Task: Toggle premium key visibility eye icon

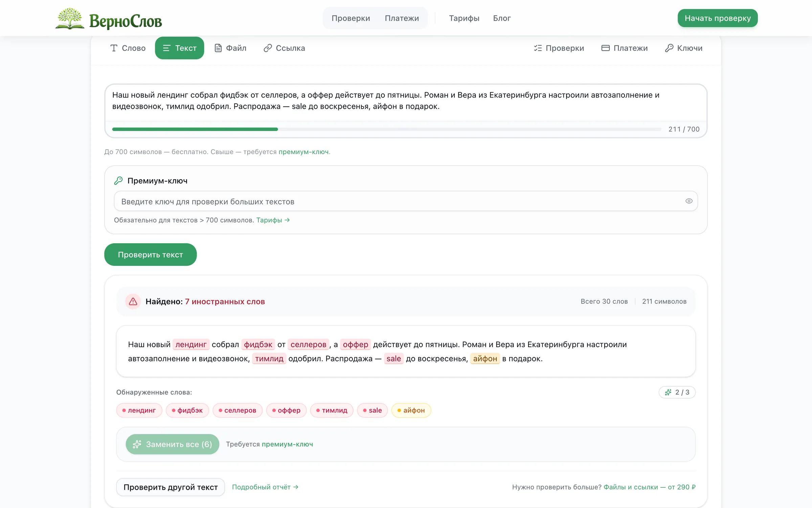Action: pos(689,201)
